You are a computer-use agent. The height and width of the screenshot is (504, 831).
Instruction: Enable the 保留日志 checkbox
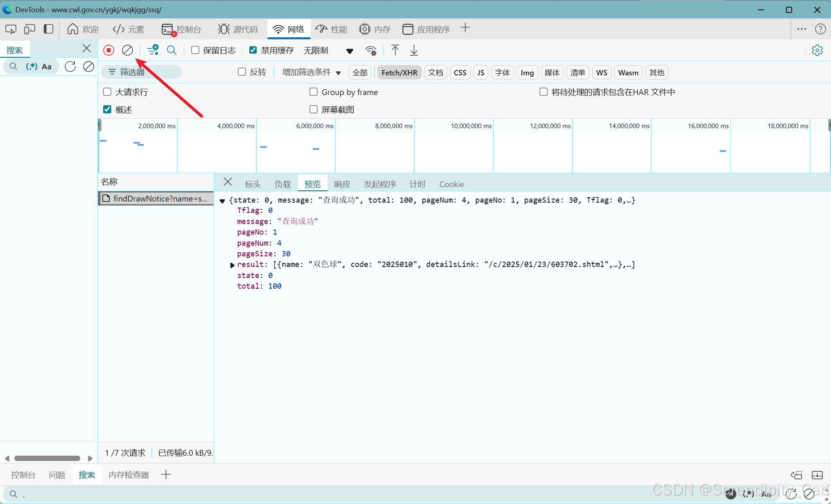[x=195, y=50]
